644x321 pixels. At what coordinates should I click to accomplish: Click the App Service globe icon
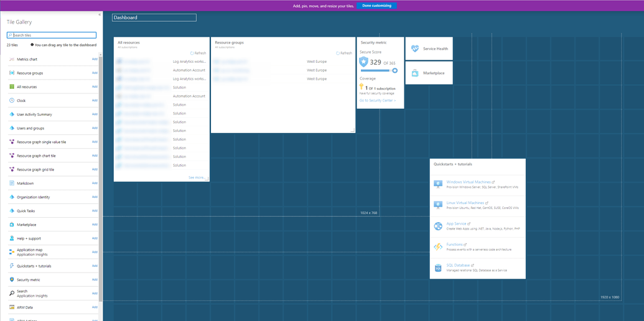pyautogui.click(x=438, y=226)
